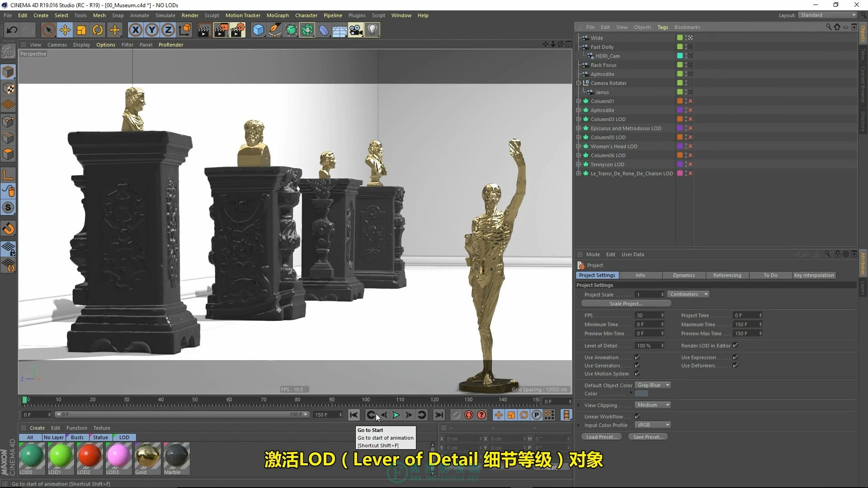Click Record Active Objects keyframe button
868x488 pixels.
(x=456, y=415)
